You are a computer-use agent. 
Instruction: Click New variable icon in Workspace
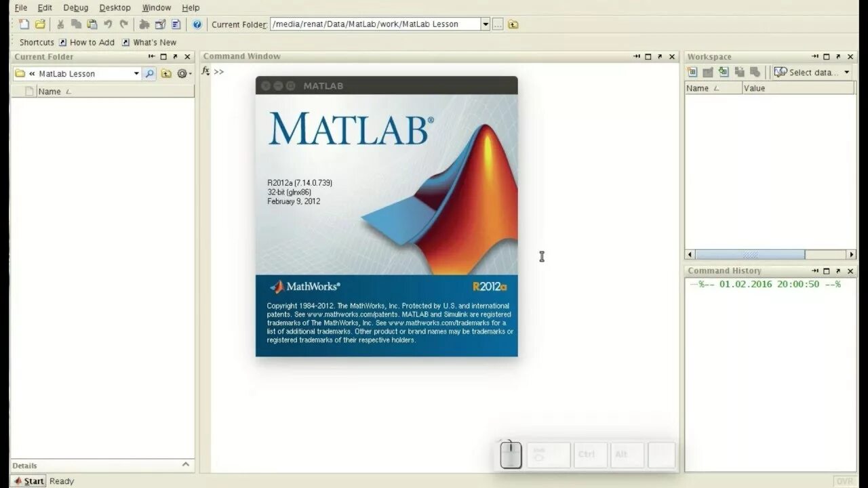tap(692, 72)
